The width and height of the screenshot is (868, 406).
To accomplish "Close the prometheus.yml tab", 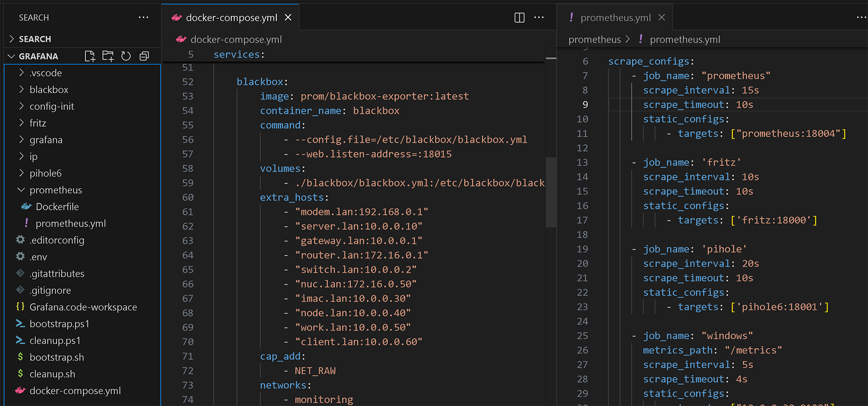I will click(662, 18).
